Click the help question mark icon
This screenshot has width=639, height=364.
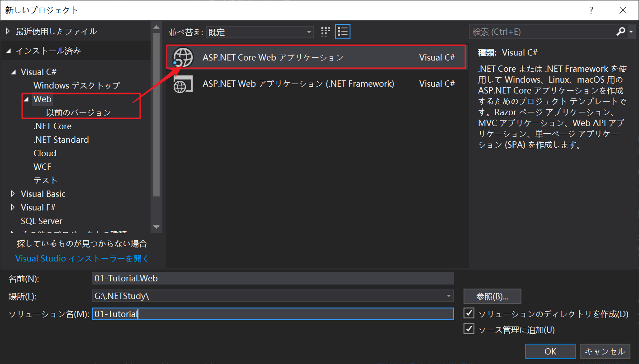pyautogui.click(x=591, y=9)
